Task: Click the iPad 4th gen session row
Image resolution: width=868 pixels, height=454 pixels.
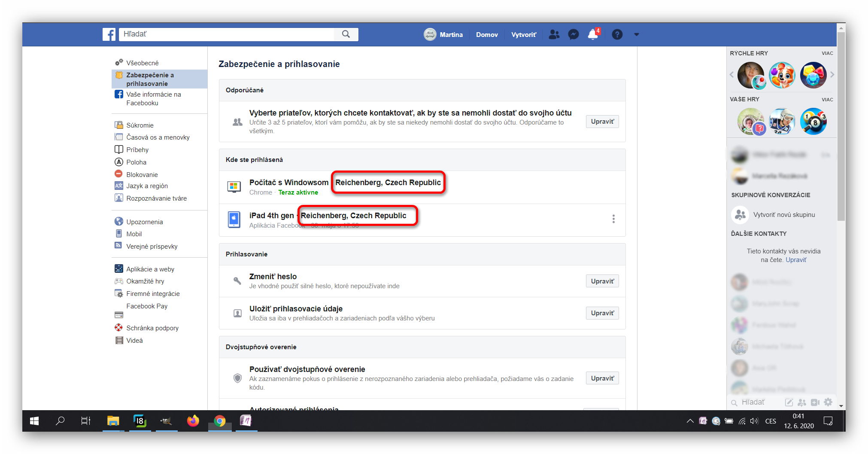Action: click(x=422, y=220)
